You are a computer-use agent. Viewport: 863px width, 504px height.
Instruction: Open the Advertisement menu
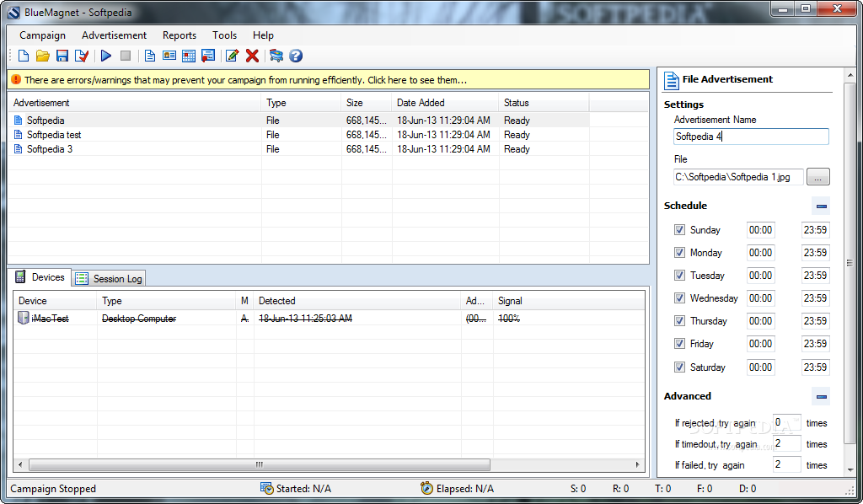pyautogui.click(x=114, y=35)
